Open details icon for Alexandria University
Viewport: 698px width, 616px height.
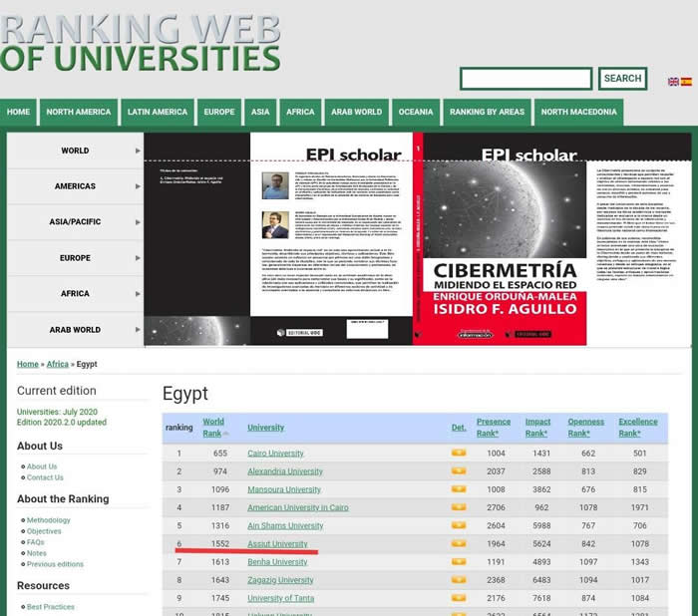pos(459,471)
